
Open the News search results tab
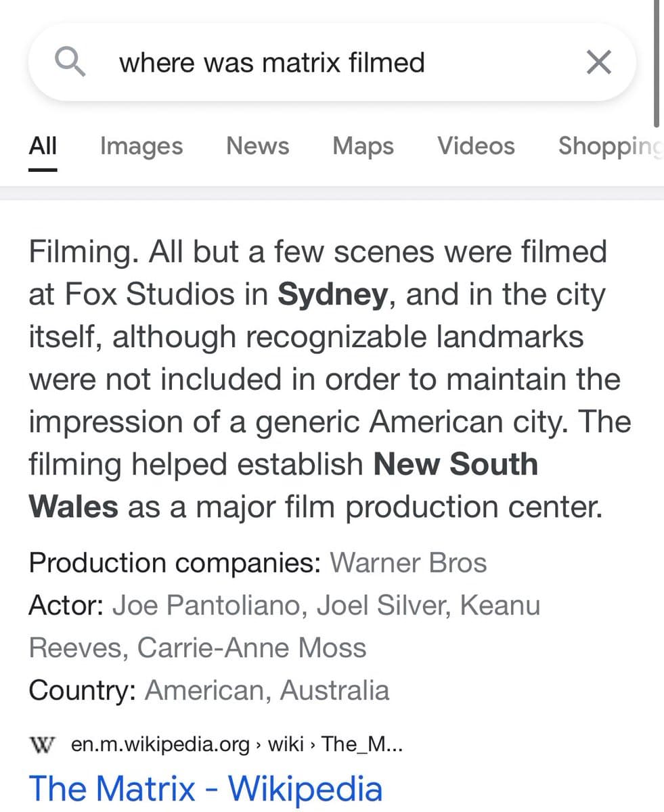click(x=257, y=146)
